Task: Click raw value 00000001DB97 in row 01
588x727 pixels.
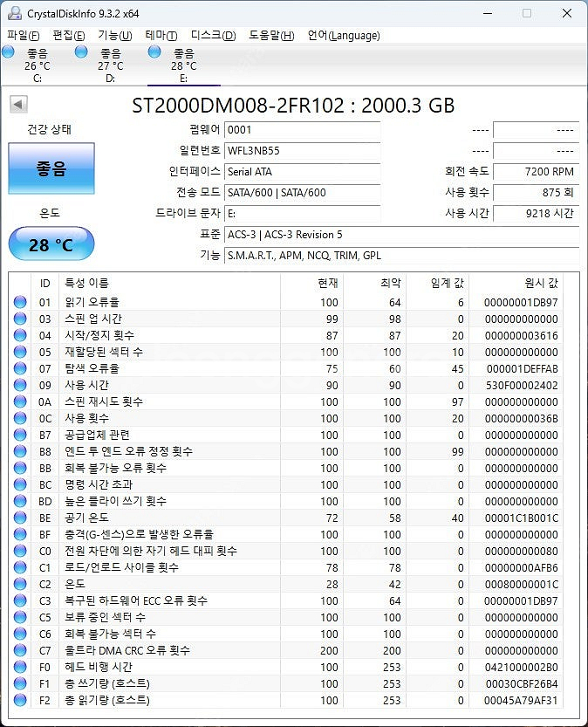Action: [521, 302]
